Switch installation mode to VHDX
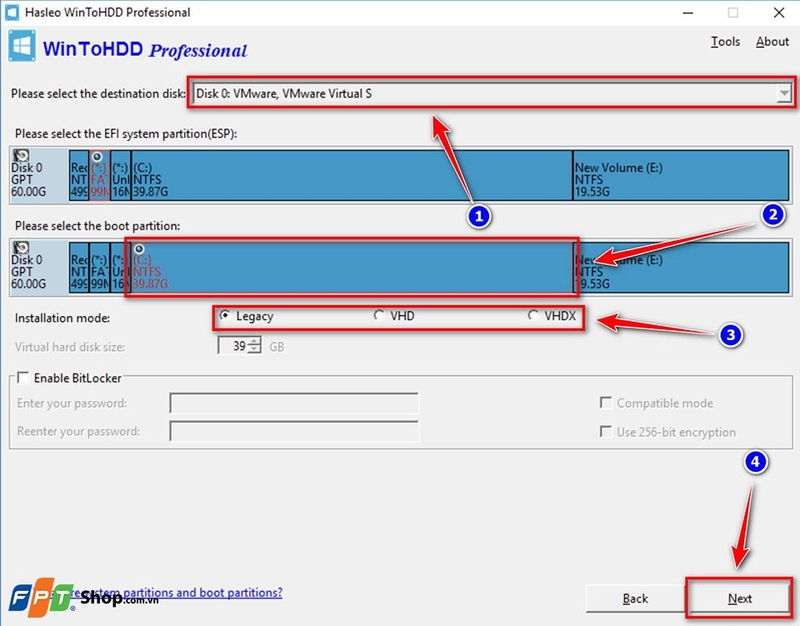Screen dimensions: 800x626 (531, 315)
